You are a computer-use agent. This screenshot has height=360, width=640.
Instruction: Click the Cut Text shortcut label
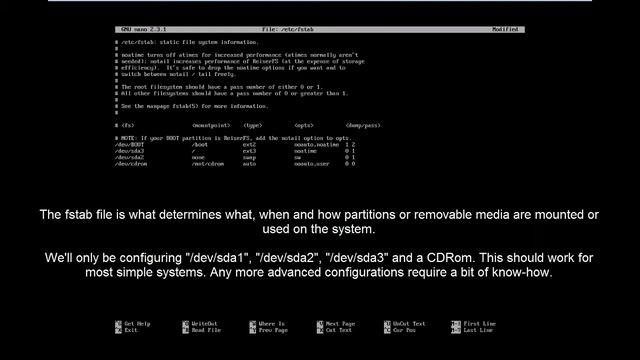[x=339, y=330]
